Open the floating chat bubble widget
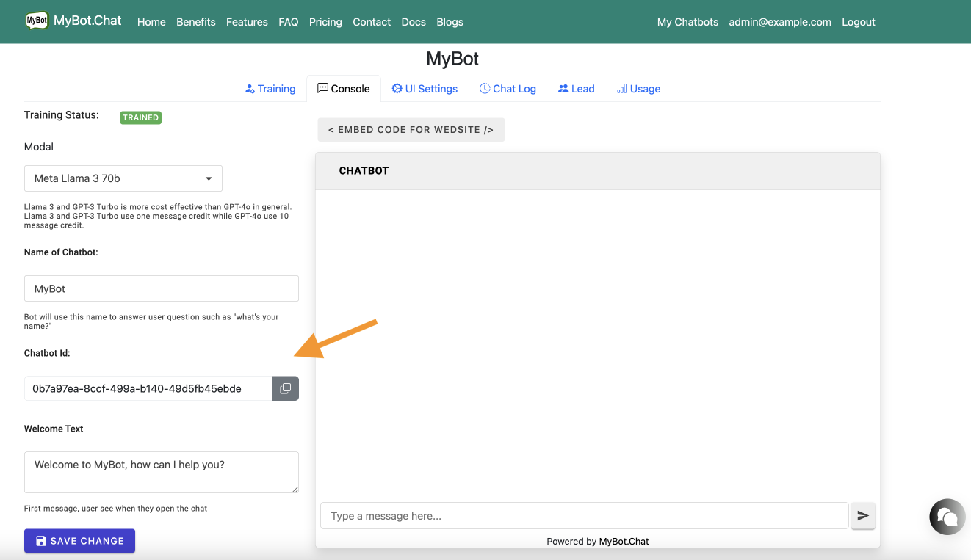Screen dimensions: 971x560 947,517
